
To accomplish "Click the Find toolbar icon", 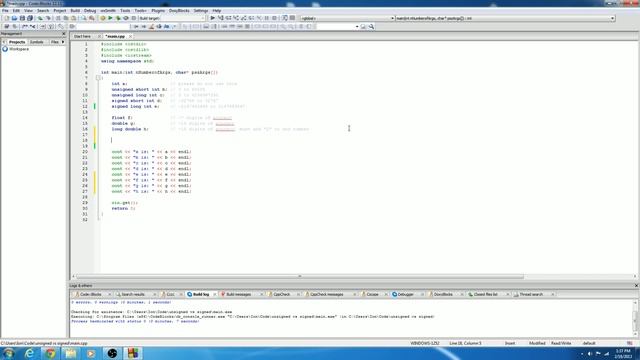I will pos(84,18).
